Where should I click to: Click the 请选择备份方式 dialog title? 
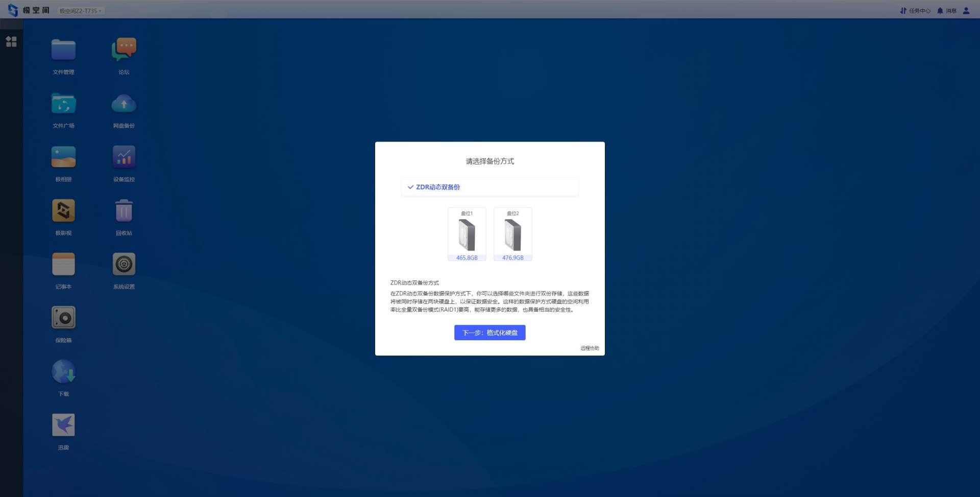490,161
